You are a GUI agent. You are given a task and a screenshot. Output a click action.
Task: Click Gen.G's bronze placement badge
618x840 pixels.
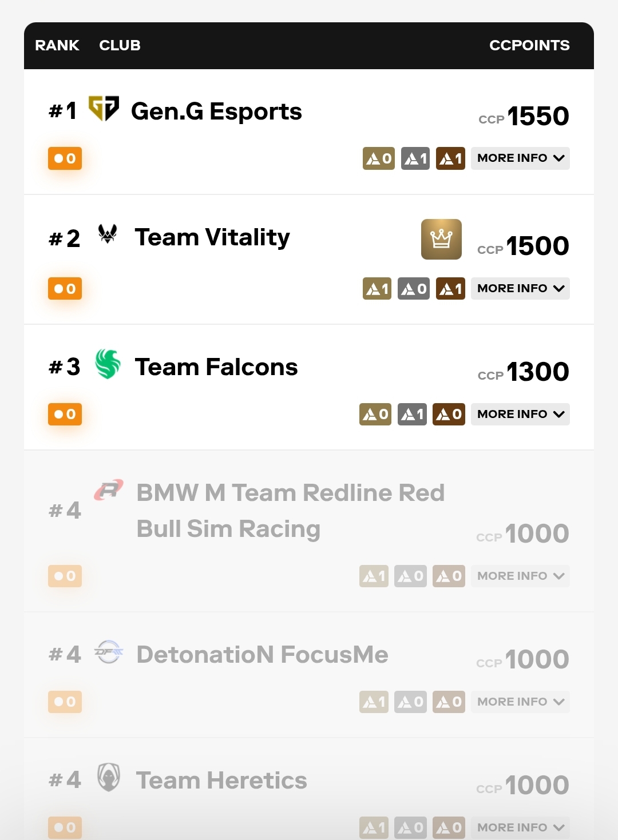pyautogui.click(x=450, y=158)
